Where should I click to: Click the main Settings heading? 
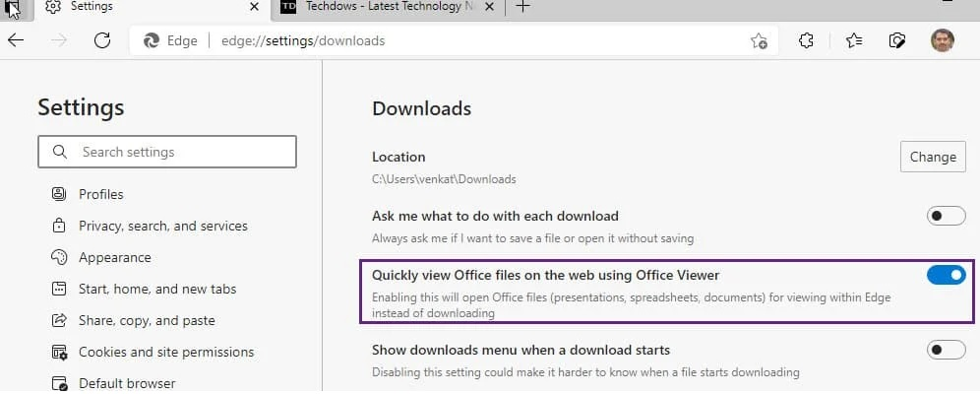(81, 107)
